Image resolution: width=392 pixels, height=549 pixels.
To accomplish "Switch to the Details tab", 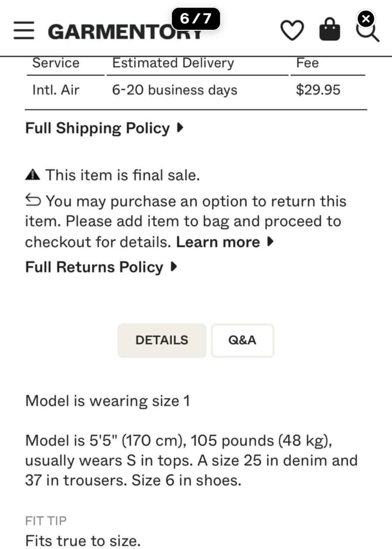I will point(162,340).
